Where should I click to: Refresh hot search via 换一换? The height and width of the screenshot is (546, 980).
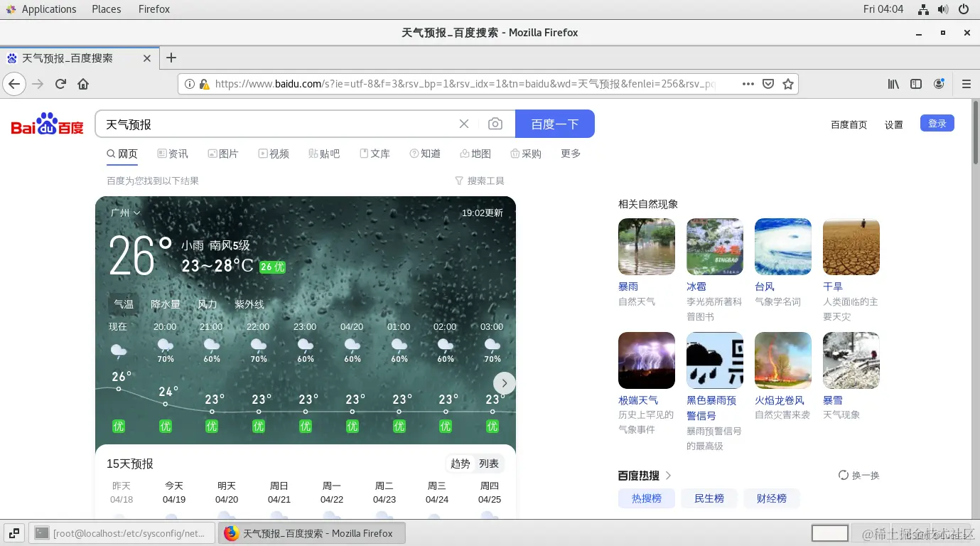coord(858,475)
